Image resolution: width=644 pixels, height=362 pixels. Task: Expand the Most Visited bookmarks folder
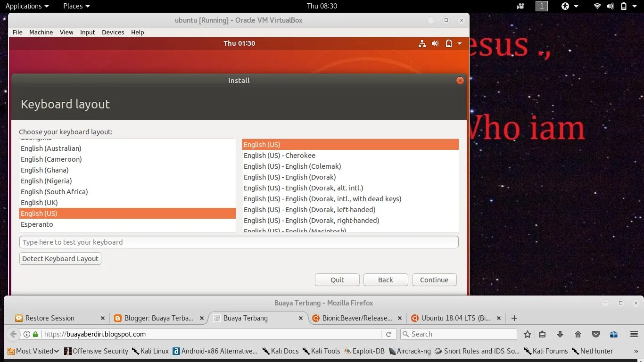(33, 351)
